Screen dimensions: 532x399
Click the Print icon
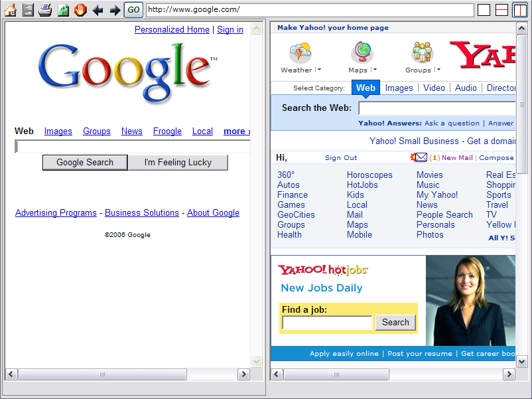45,10
